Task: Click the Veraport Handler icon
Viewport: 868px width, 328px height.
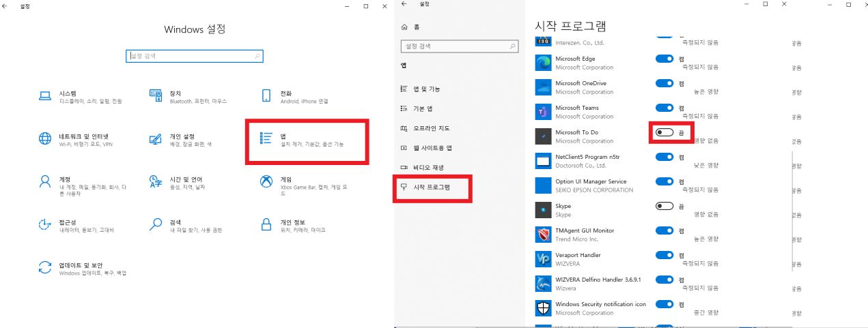Action: tap(544, 259)
